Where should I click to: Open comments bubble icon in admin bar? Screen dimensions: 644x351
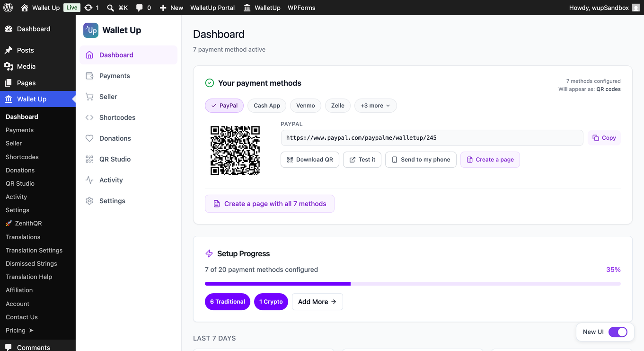140,8
